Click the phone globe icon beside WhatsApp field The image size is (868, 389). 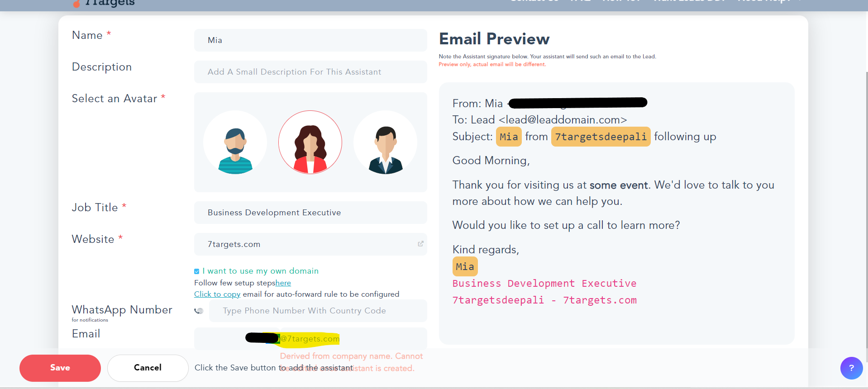[199, 311]
